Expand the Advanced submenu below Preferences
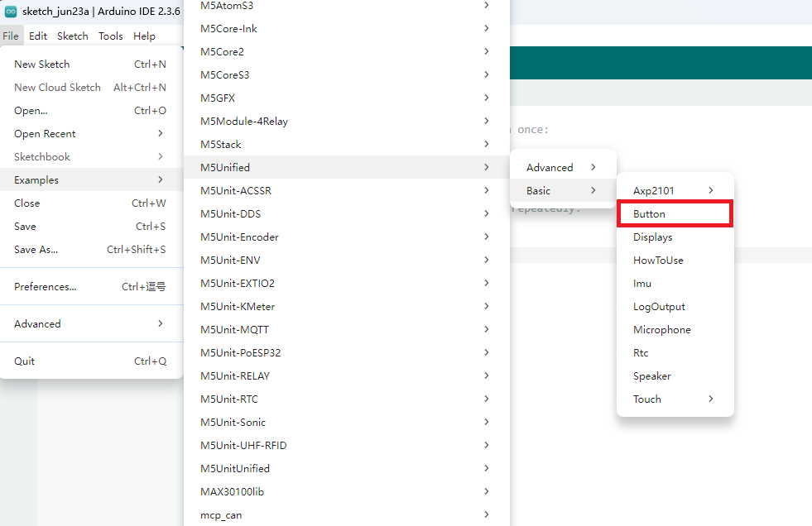 point(92,323)
